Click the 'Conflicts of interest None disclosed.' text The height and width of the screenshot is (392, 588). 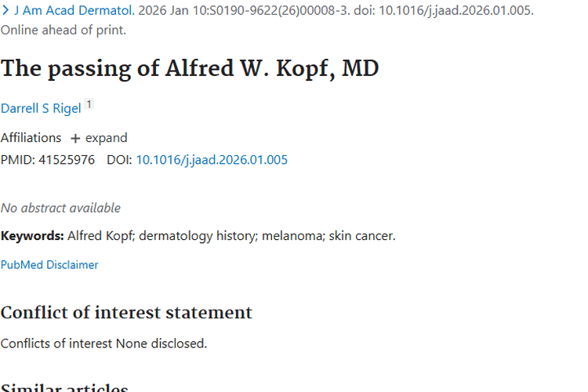coord(103,343)
